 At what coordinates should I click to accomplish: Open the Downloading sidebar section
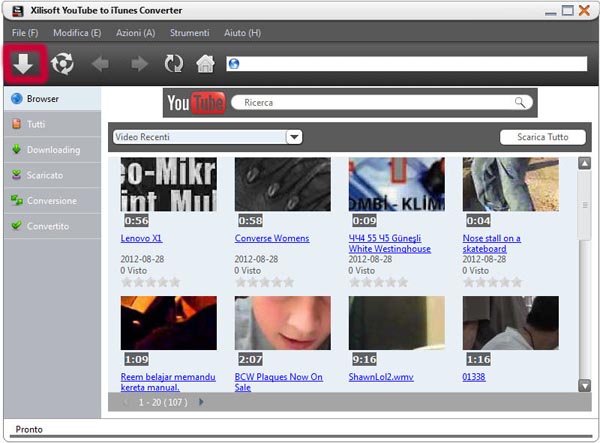[52, 150]
